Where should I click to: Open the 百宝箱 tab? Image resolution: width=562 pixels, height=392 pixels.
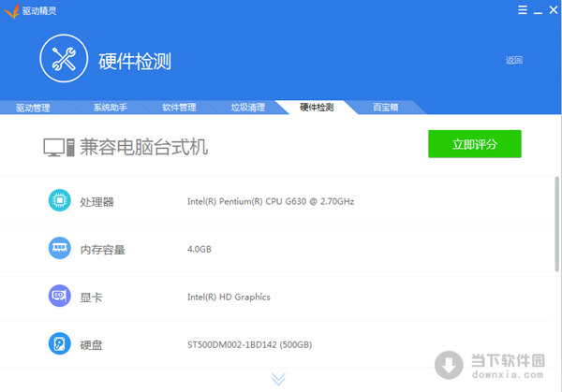point(385,107)
